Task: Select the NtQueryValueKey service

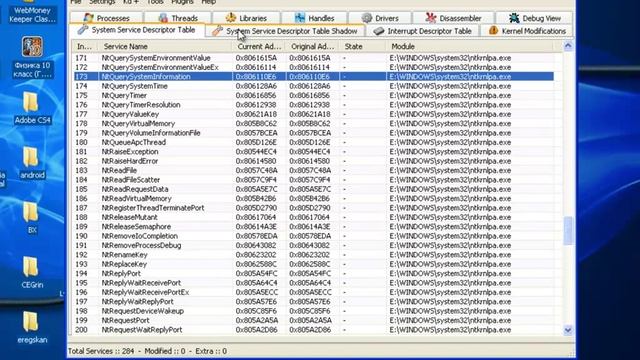Action: click(313, 114)
